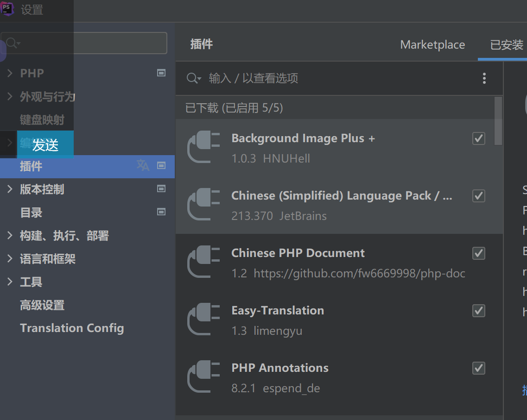Select Easy-Translation plugin title

pos(278,311)
